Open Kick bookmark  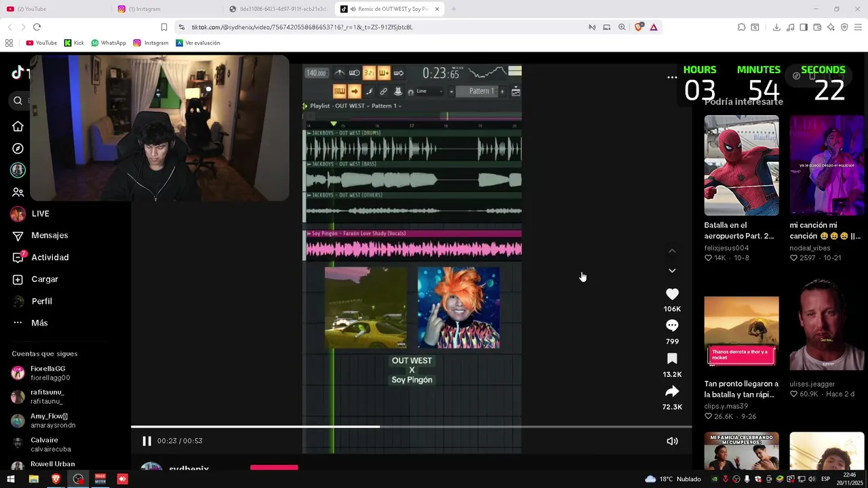tap(74, 43)
